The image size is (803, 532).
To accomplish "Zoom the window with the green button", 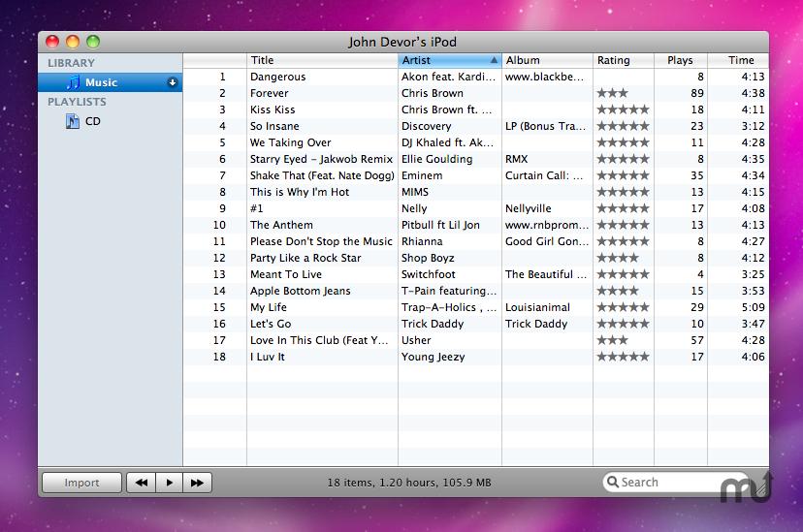I will click(93, 42).
